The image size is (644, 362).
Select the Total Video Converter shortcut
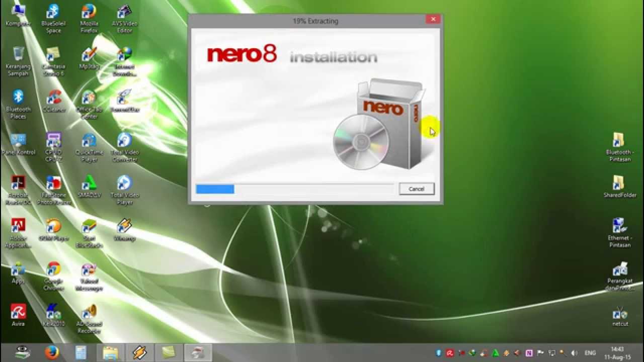tap(124, 147)
